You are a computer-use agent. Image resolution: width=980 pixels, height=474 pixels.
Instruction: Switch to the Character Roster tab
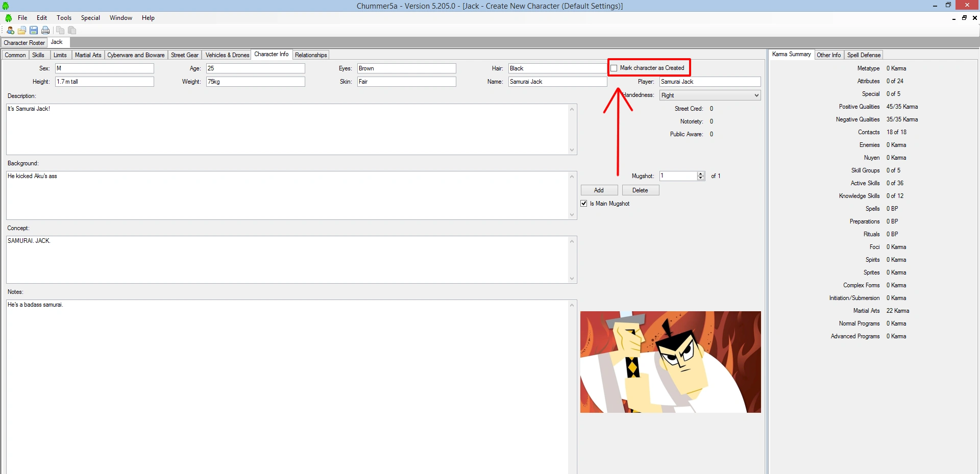pos(24,43)
